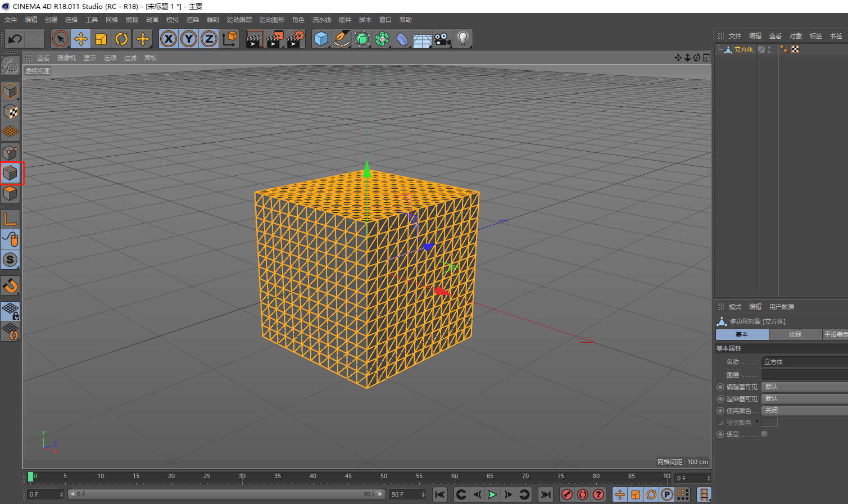Select the Live Selection arrow tool

[x=60, y=39]
